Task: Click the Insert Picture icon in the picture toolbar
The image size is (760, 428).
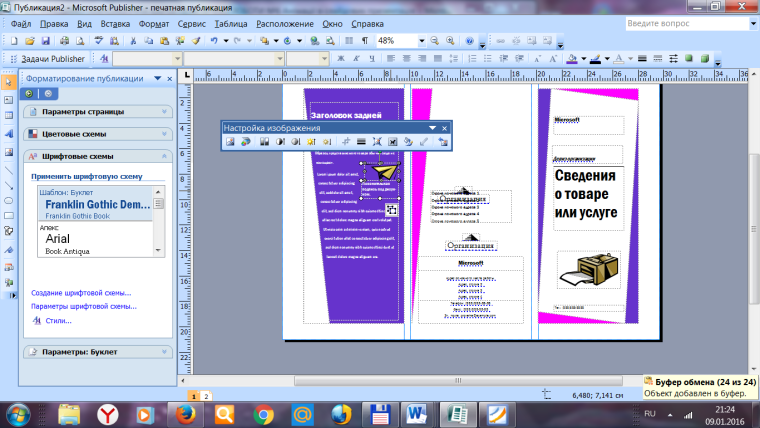Action: tap(230, 142)
